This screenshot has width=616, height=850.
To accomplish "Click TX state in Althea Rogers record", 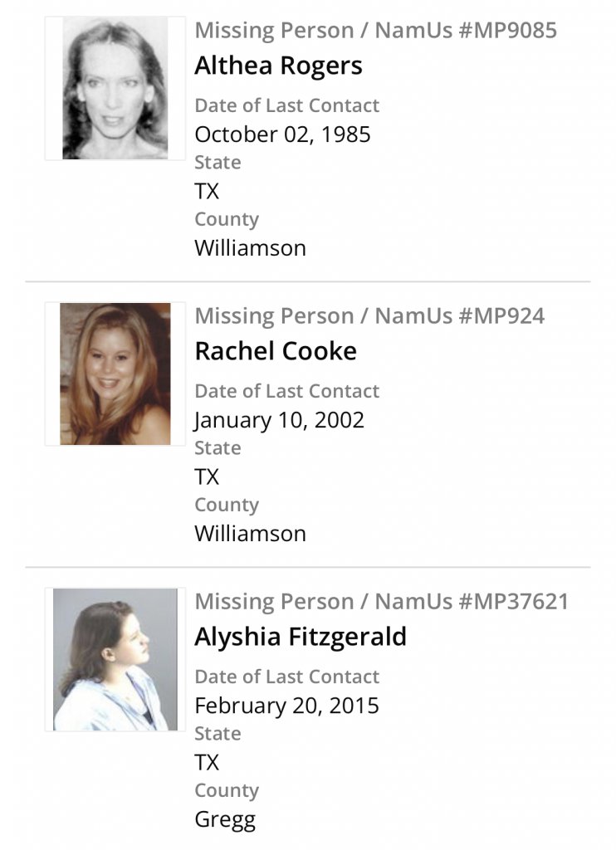I will click(207, 191).
